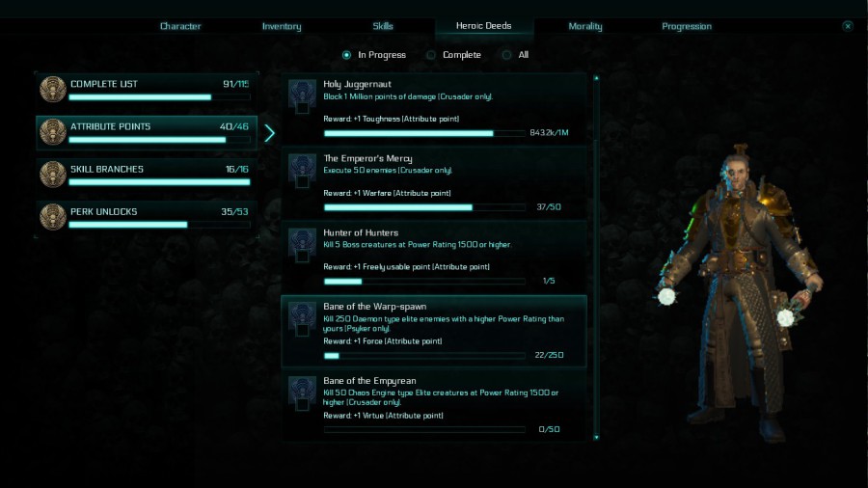Select the All radio filter
Screen dimensions: 868x488
(506, 55)
